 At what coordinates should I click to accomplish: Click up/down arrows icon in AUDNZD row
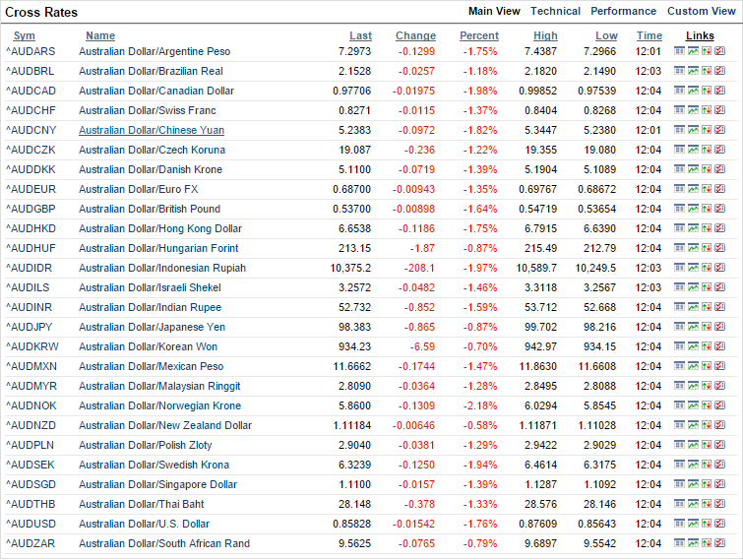(x=707, y=425)
